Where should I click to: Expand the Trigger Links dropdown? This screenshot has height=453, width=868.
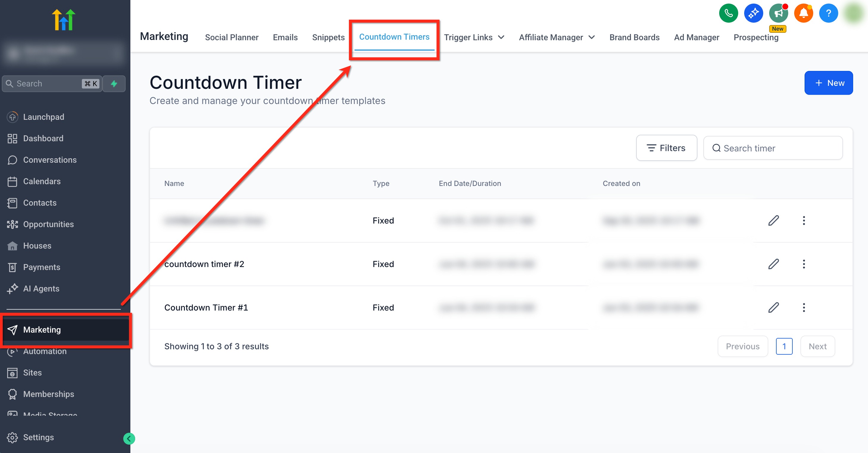pyautogui.click(x=474, y=38)
